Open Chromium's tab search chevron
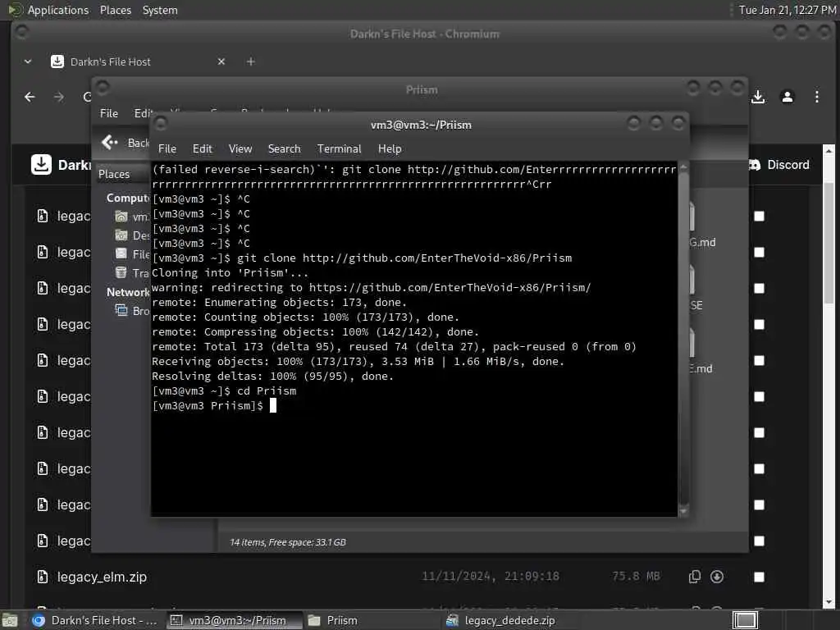Screen dimensions: 840x630 (28, 62)
